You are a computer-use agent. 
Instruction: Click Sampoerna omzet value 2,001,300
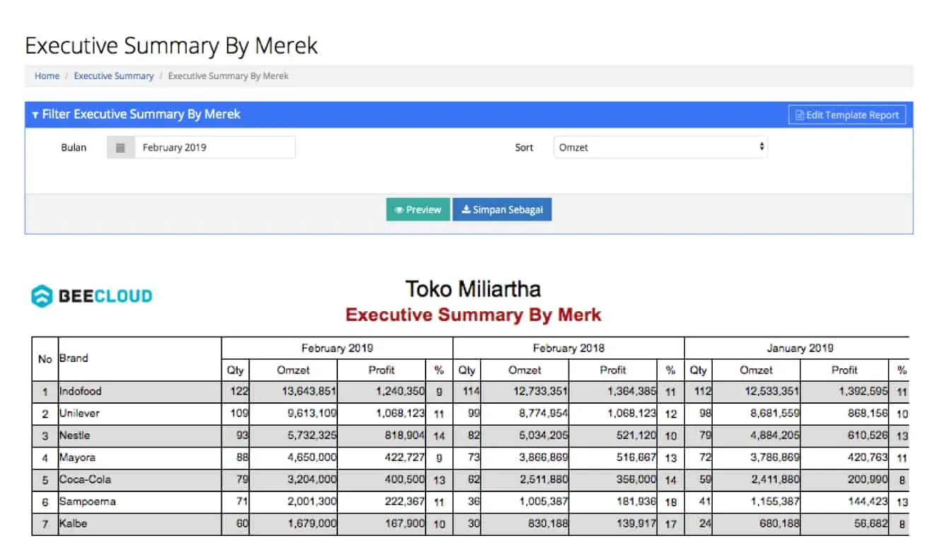(310, 501)
